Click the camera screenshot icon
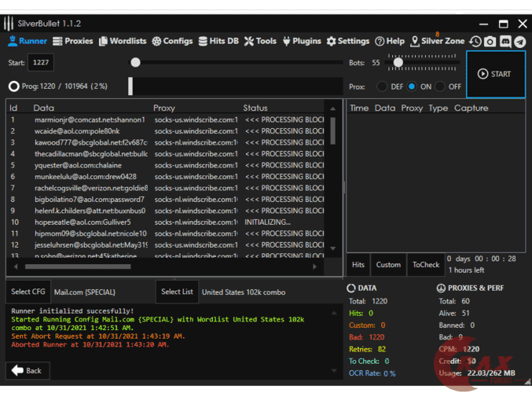The image size is (532, 393). [490, 41]
